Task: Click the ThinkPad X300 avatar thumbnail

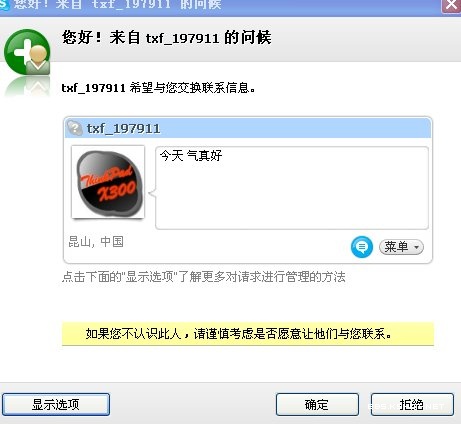Action: pos(108,182)
